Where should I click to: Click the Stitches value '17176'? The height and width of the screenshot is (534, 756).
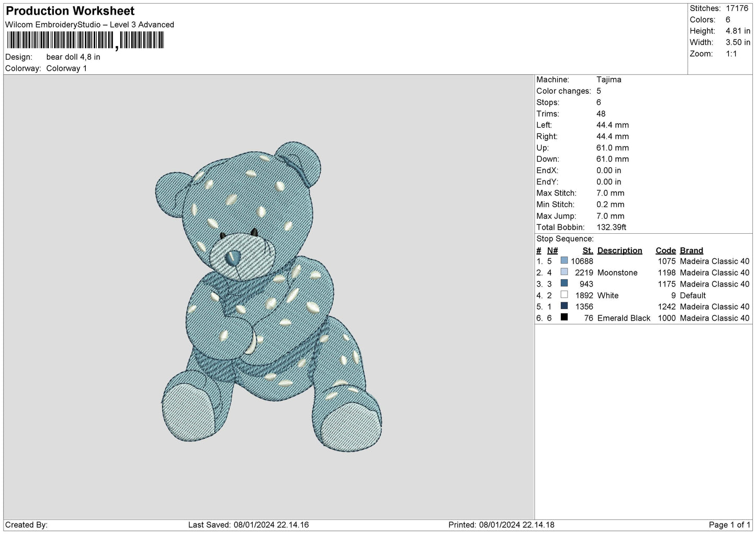coord(738,8)
